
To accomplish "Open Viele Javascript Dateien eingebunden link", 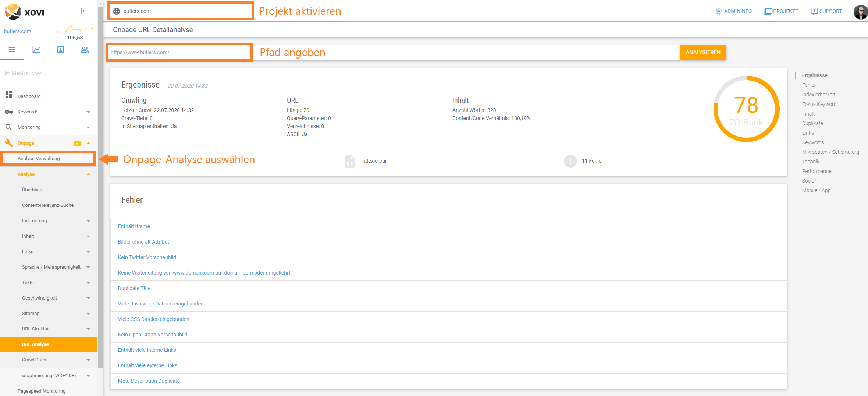I will (x=161, y=304).
